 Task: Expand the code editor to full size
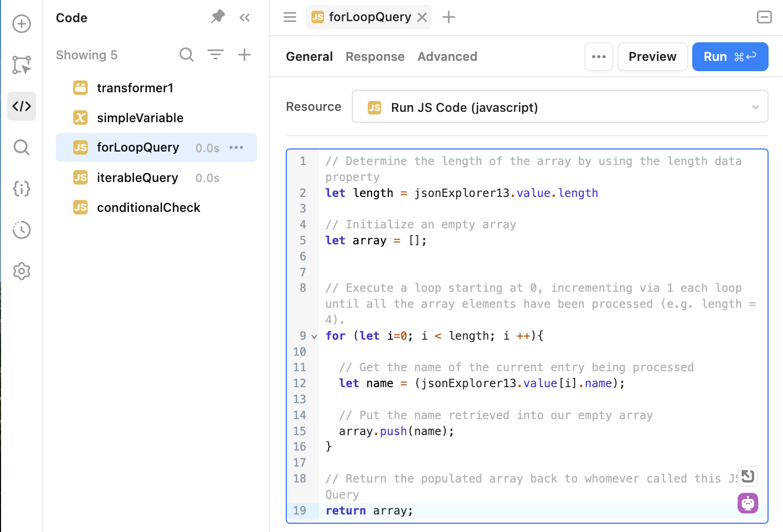click(x=747, y=476)
